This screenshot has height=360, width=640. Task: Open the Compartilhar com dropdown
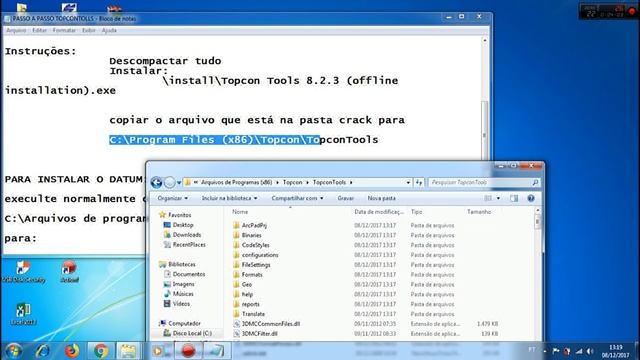[x=297, y=198]
